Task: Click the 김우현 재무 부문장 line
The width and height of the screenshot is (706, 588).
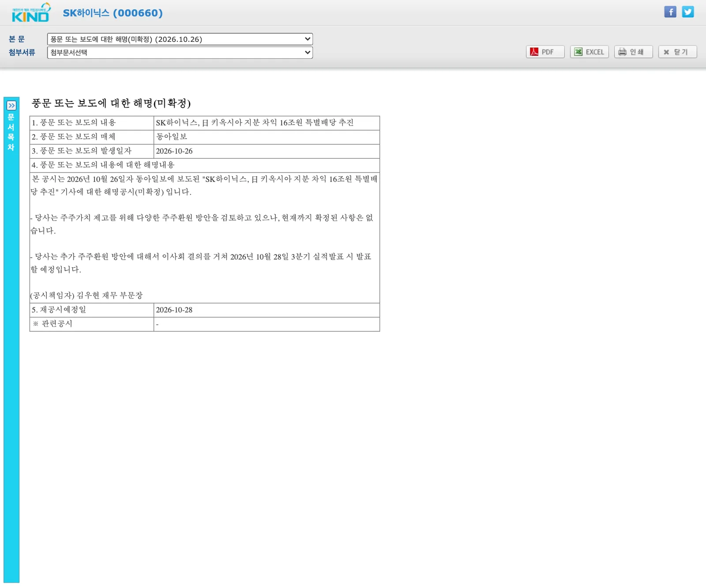Action: (86, 295)
